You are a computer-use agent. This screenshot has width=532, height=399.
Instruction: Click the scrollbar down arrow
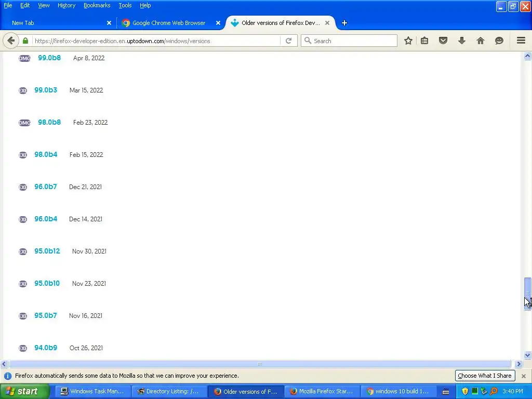528,355
